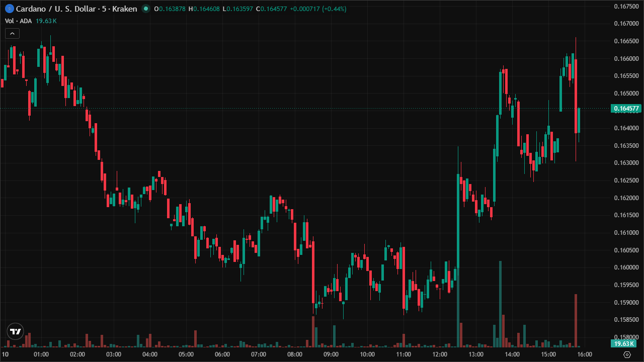Click the 16:00 time axis label
The image size is (644, 362).
click(x=585, y=354)
